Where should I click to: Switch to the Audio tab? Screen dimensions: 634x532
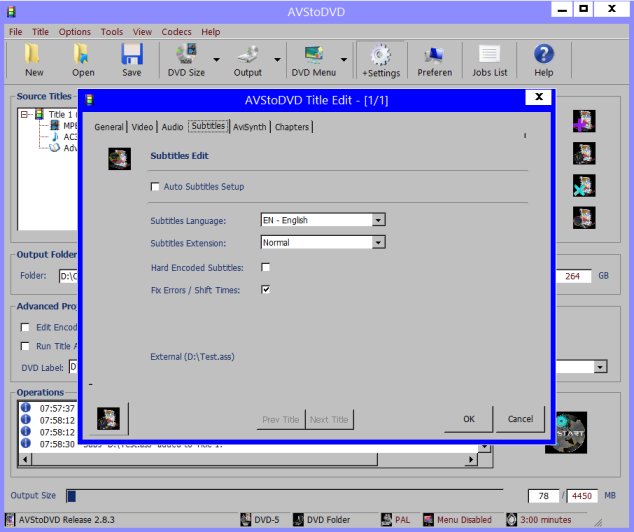(173, 127)
